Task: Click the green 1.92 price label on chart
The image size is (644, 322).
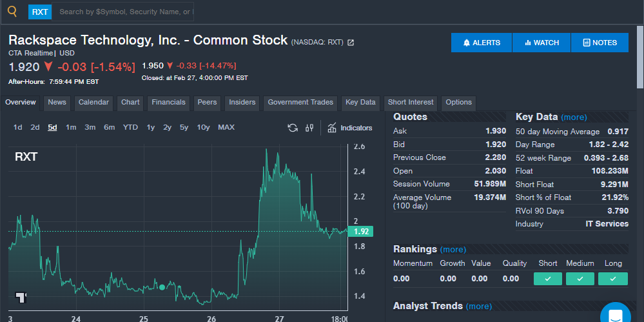Action: click(x=360, y=232)
